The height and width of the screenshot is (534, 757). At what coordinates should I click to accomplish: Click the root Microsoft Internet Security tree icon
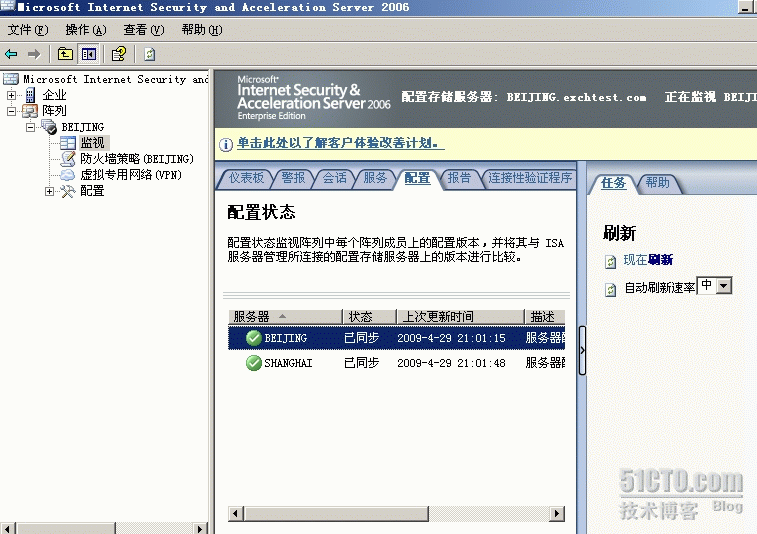tap(11, 79)
